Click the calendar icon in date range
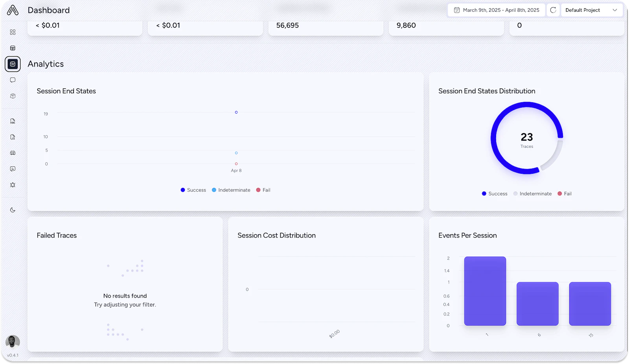 pos(457,10)
